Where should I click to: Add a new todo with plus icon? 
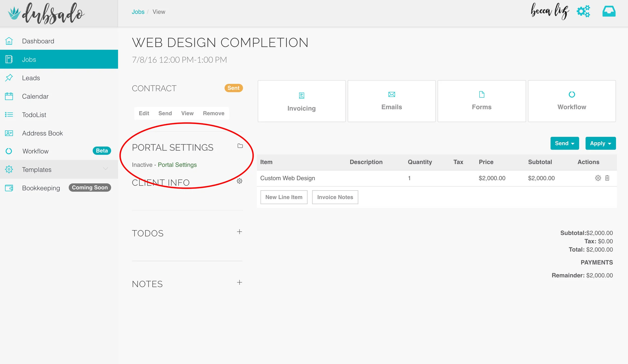(x=239, y=232)
